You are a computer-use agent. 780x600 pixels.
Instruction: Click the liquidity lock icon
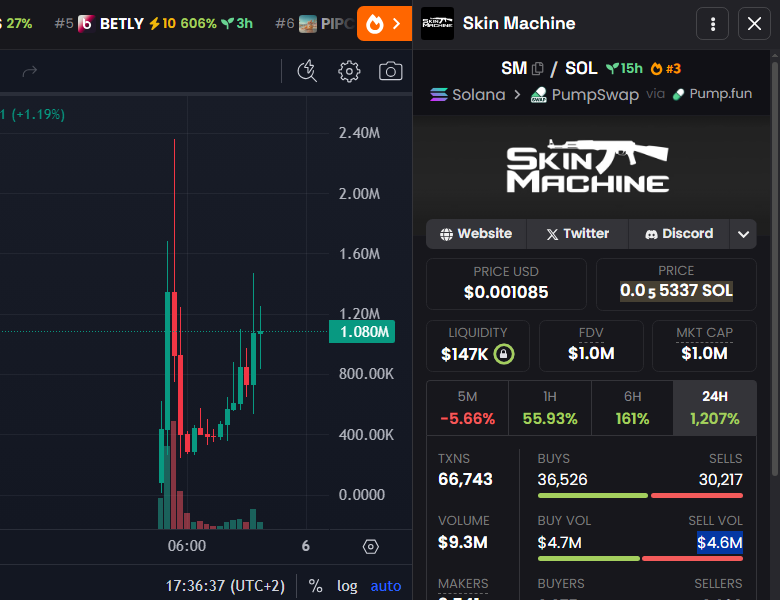coord(504,354)
